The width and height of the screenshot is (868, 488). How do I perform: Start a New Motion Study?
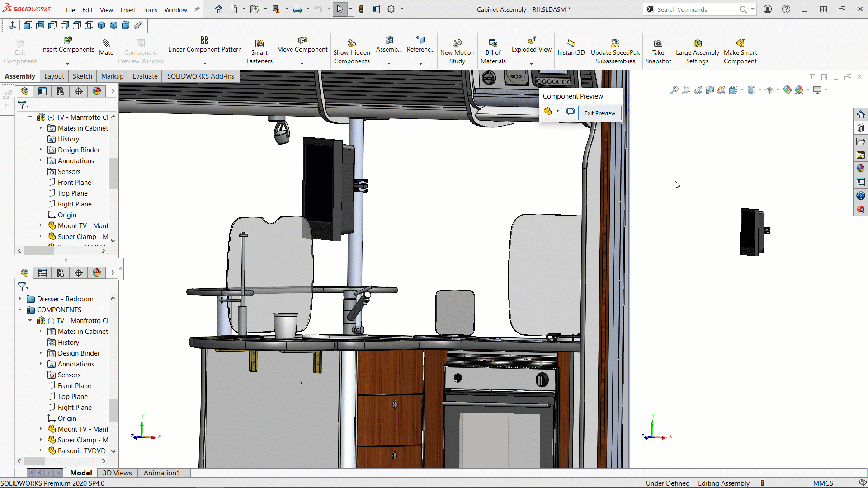457,52
